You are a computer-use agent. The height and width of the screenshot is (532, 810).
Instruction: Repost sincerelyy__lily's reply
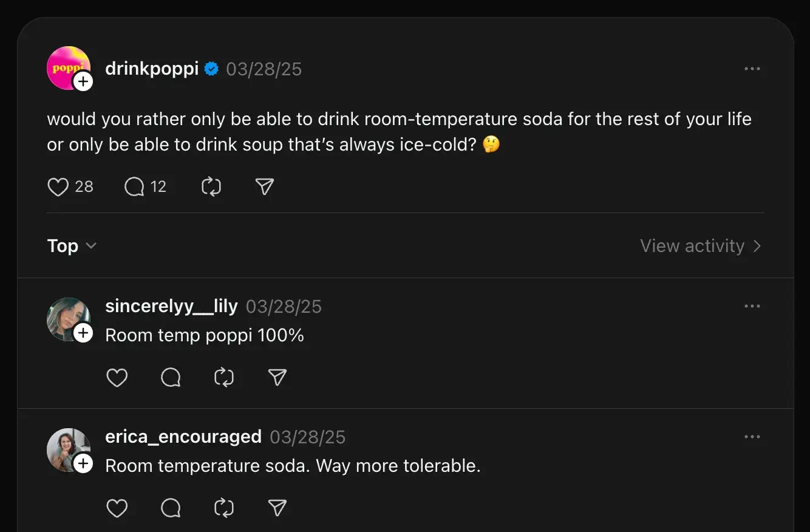click(x=224, y=378)
